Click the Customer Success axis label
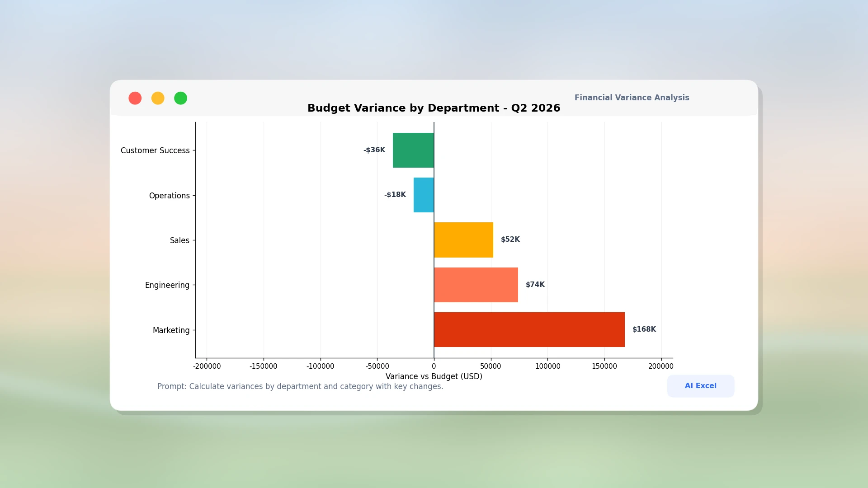Screen dimensions: 868x488 pos(155,150)
